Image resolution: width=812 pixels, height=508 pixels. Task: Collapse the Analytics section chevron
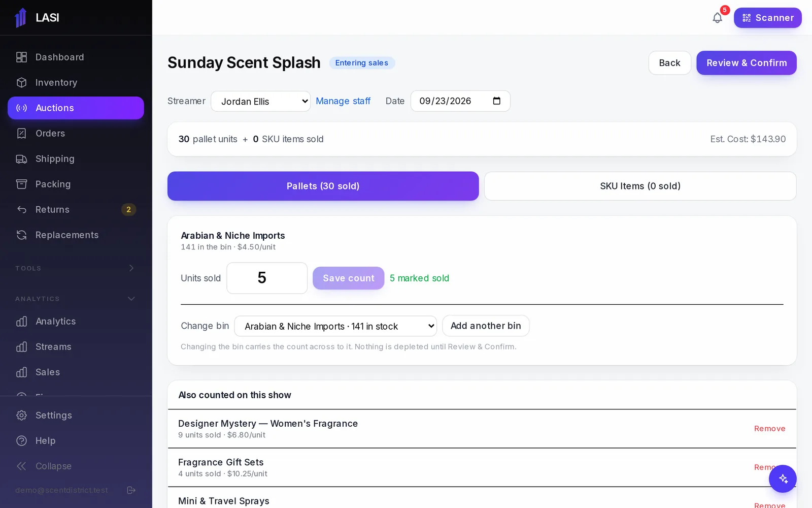pyautogui.click(x=131, y=298)
